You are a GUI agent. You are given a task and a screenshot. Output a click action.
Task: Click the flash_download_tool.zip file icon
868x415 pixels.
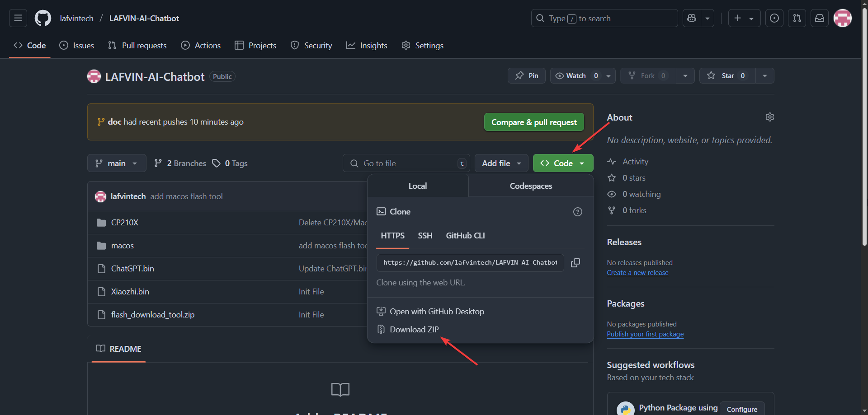pyautogui.click(x=101, y=315)
